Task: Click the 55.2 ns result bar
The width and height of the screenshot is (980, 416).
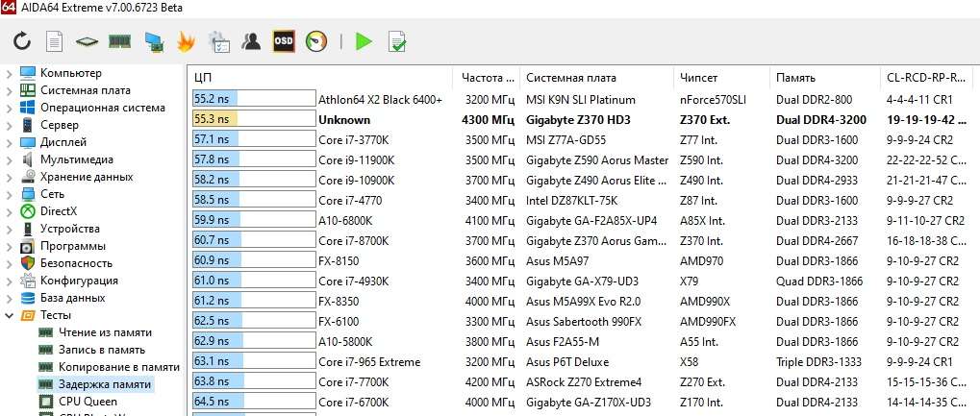Action: click(254, 99)
